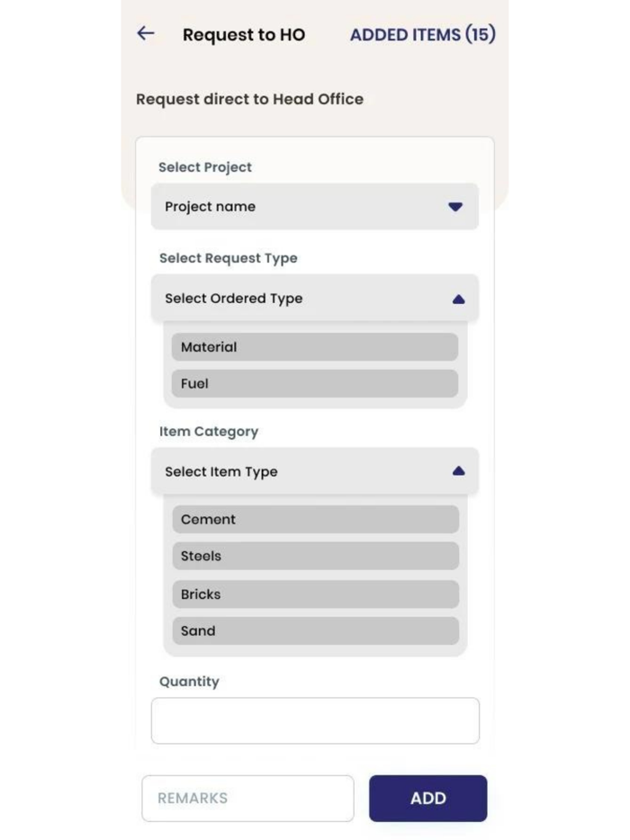Pick Sand from the item type list
The height and width of the screenshot is (840, 630).
(315, 631)
